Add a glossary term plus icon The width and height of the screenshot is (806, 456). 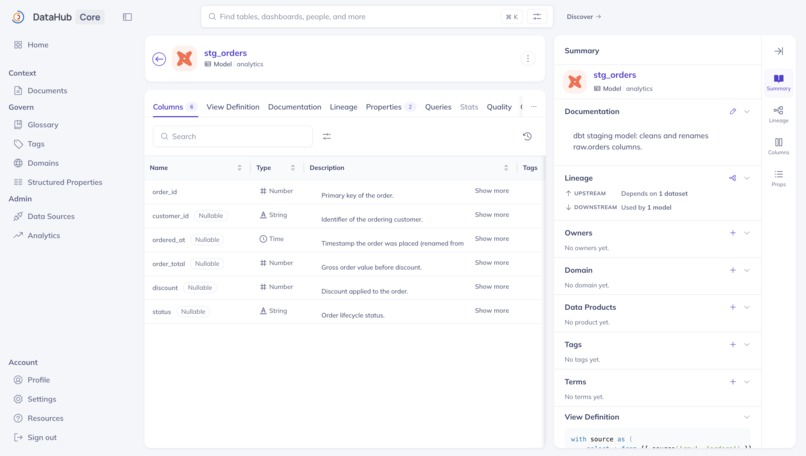(733, 382)
